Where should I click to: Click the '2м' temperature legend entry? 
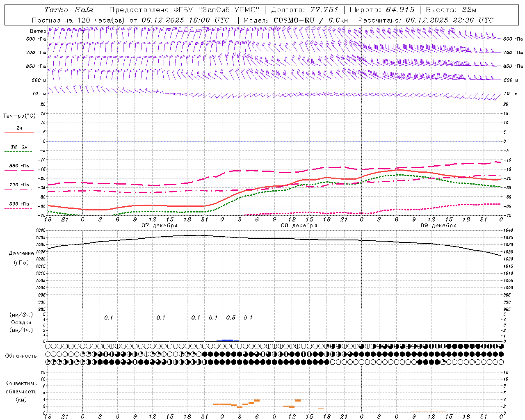point(19,128)
